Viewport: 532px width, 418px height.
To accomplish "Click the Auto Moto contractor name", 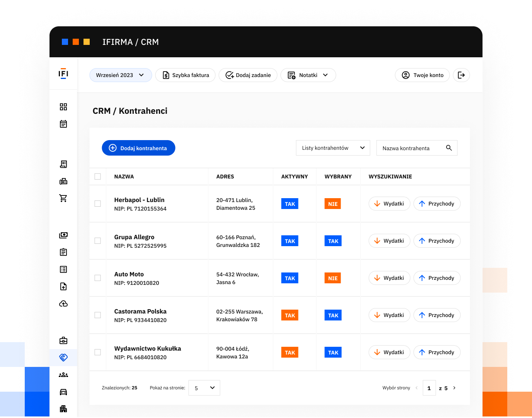I will [x=129, y=274].
